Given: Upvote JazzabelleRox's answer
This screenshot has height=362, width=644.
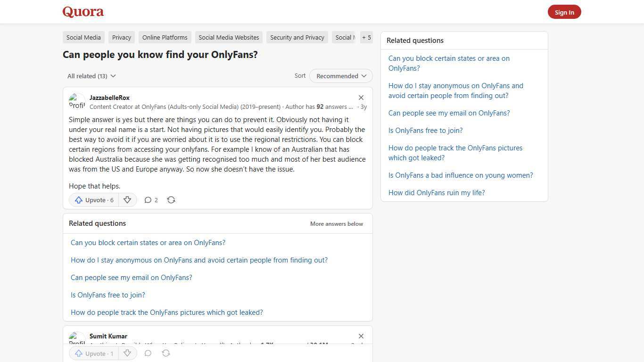Looking at the screenshot, I should coord(93,200).
